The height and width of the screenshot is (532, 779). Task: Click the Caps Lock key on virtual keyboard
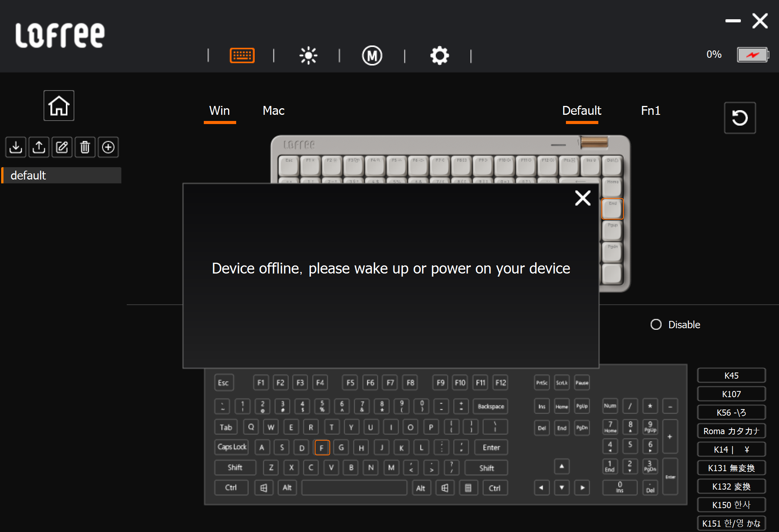coord(232,447)
